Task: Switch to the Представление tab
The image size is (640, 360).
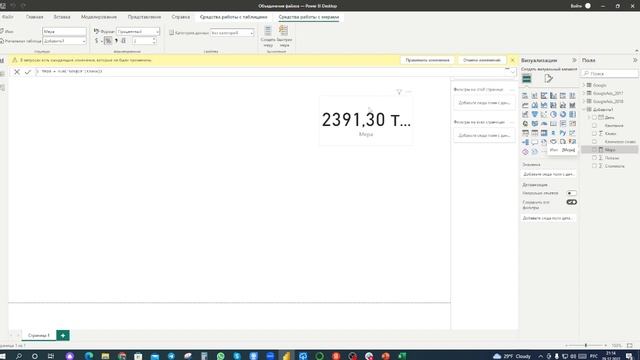Action: (144, 17)
